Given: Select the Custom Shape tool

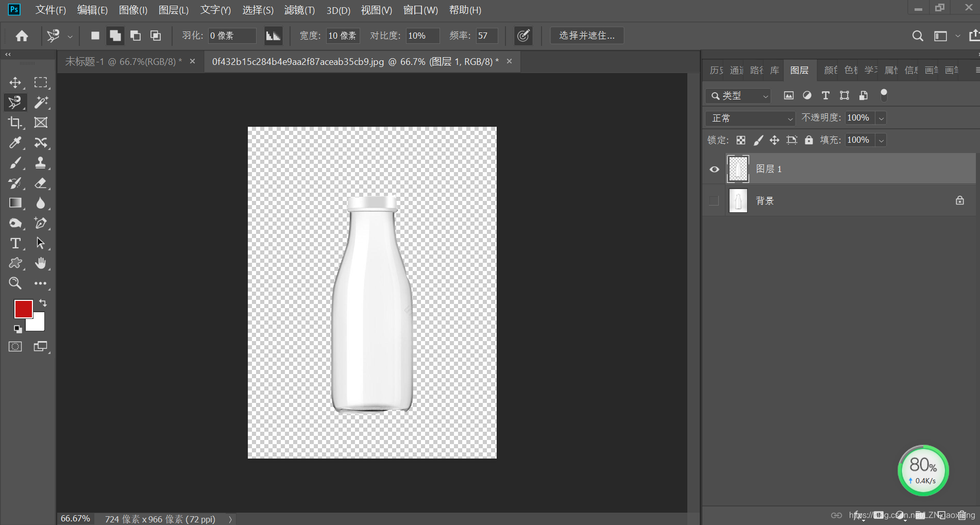Looking at the screenshot, I should [15, 263].
